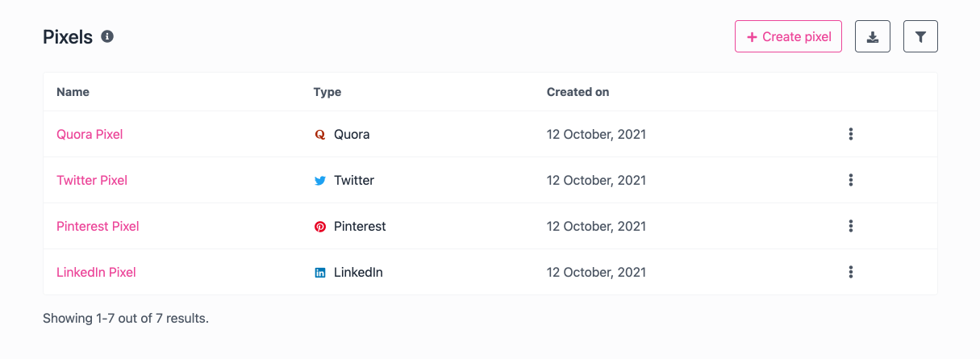Open the filter funnel icon button
Image resolution: width=980 pixels, height=359 pixels.
pyautogui.click(x=920, y=37)
